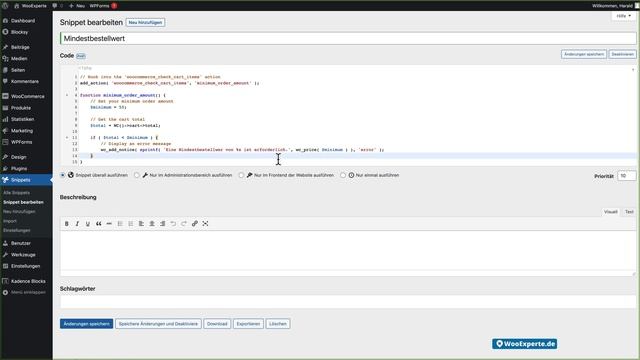Open the Hilfe dropdown
The width and height of the screenshot is (640, 360).
624,16
